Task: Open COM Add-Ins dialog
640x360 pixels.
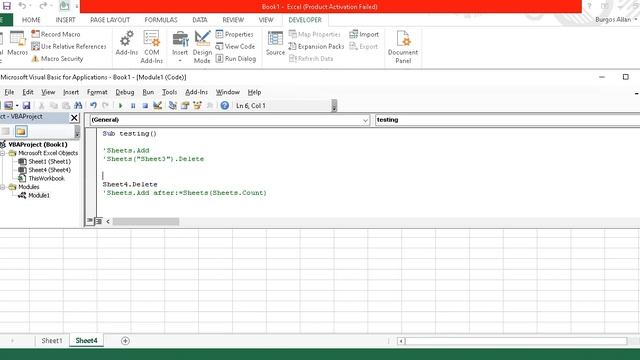Action: click(151, 47)
